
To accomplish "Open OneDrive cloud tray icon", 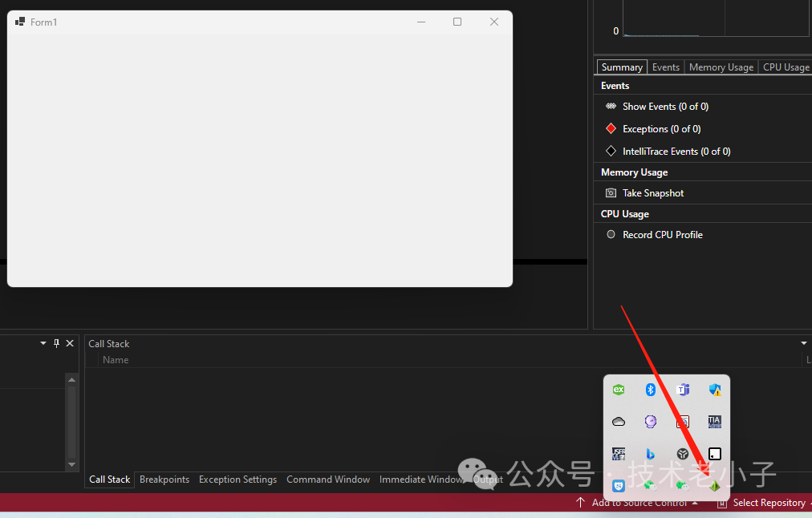I will pos(619,422).
